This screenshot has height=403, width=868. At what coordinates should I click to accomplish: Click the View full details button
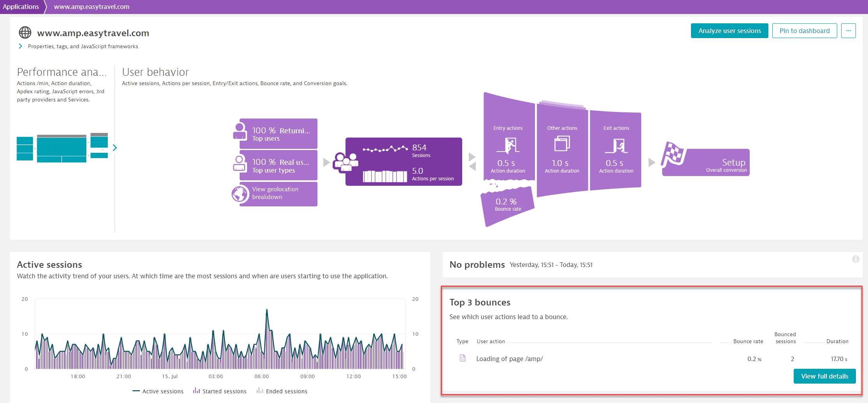pyautogui.click(x=824, y=376)
